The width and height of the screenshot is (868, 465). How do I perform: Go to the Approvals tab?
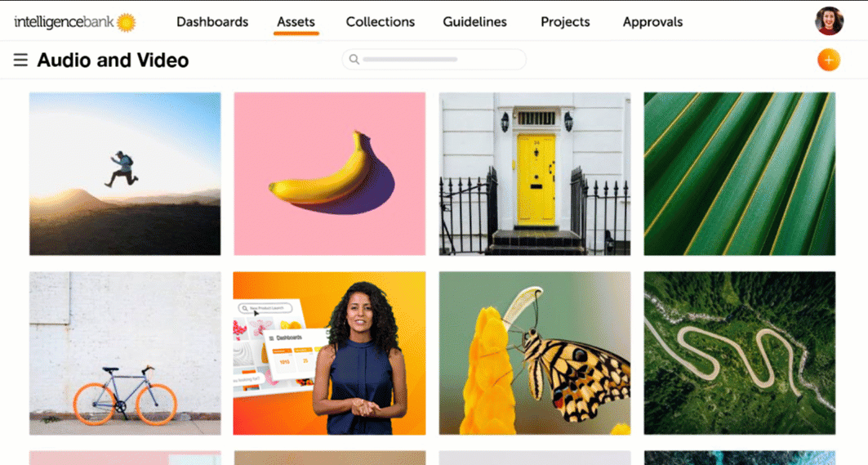click(x=652, y=22)
